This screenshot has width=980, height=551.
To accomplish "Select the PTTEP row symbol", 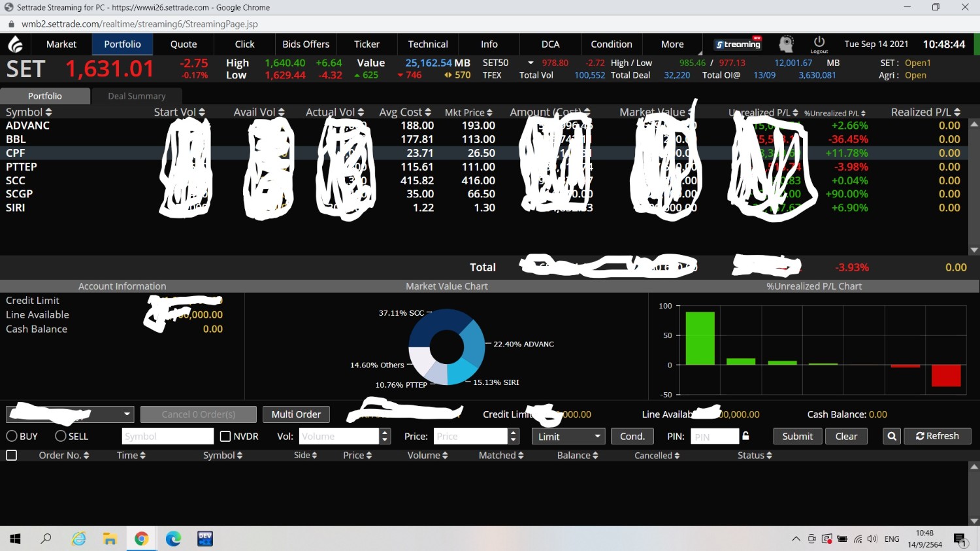I will (x=21, y=167).
